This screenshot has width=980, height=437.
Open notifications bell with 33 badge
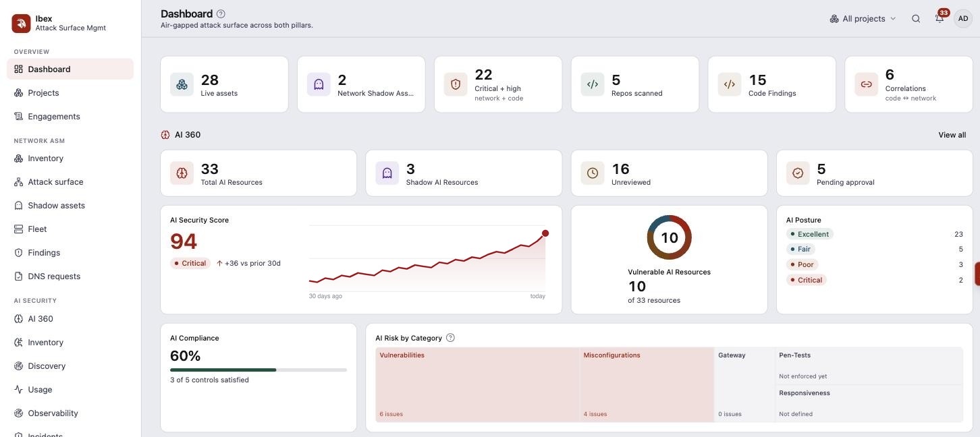coord(940,18)
